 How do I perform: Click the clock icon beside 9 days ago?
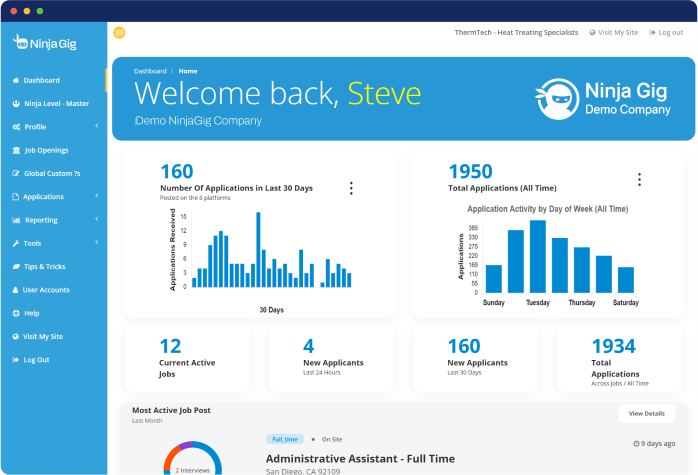point(636,443)
